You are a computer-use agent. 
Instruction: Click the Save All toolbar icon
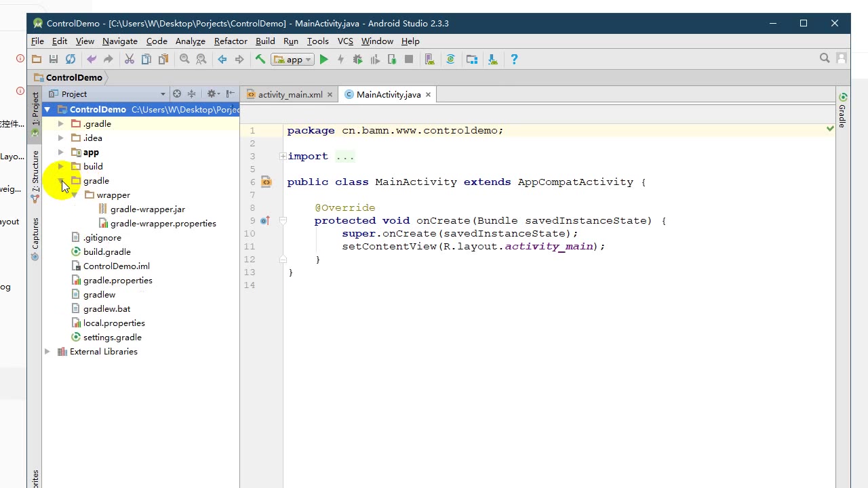(x=54, y=60)
